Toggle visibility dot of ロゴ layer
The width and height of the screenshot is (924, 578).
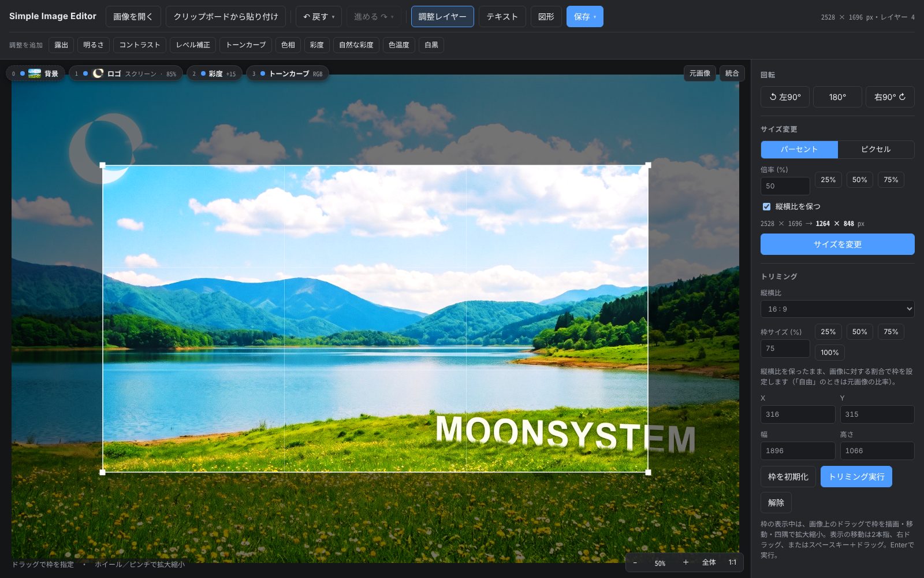pos(85,73)
